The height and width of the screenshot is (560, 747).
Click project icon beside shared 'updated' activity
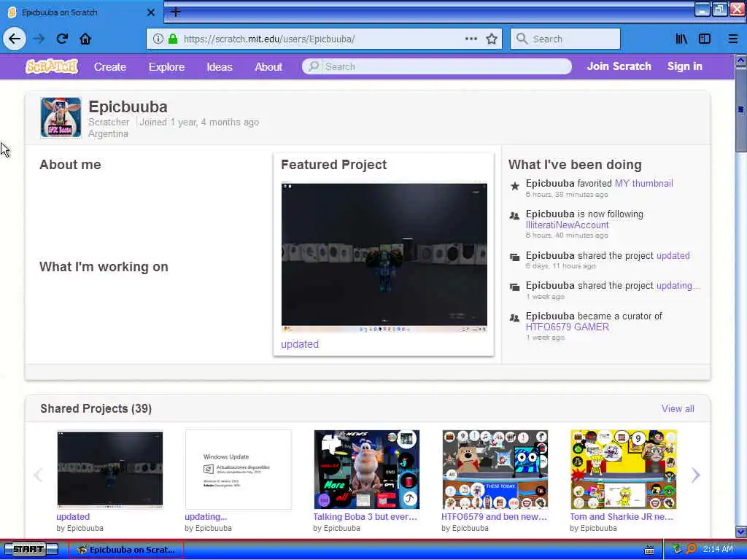point(514,257)
